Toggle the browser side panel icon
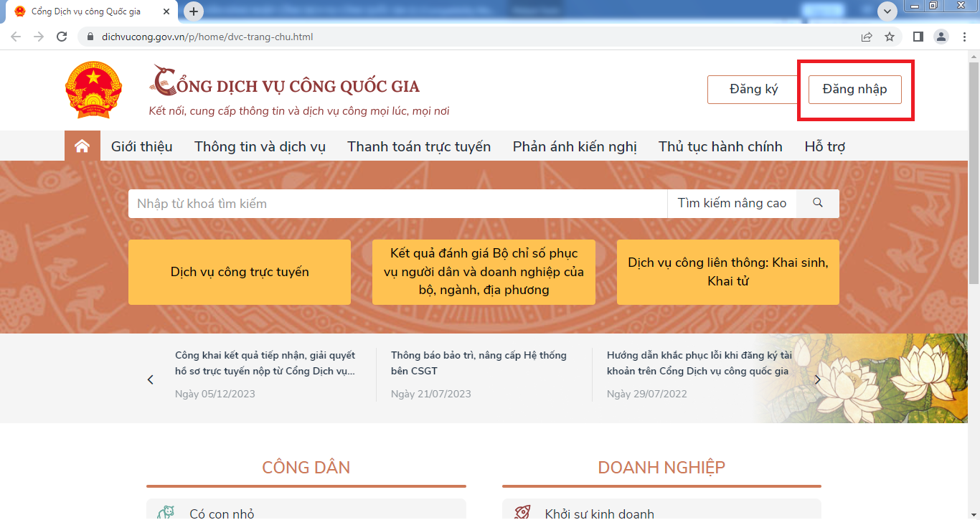This screenshot has width=980, height=520. [918, 37]
